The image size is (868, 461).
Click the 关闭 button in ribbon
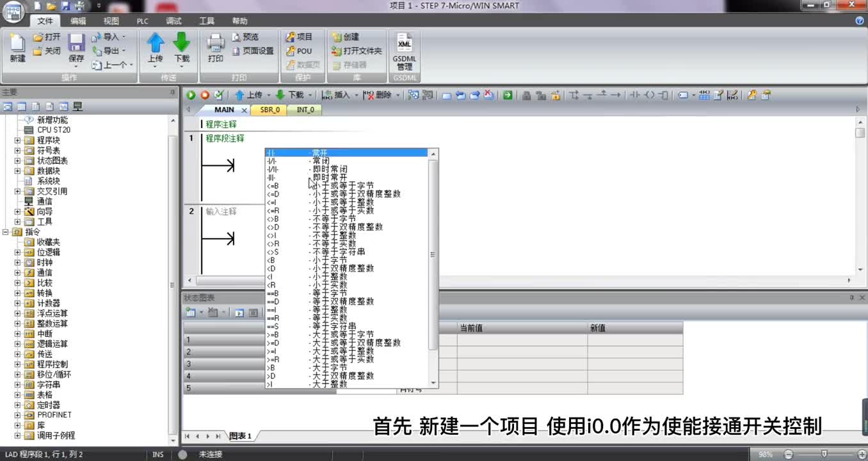point(47,51)
